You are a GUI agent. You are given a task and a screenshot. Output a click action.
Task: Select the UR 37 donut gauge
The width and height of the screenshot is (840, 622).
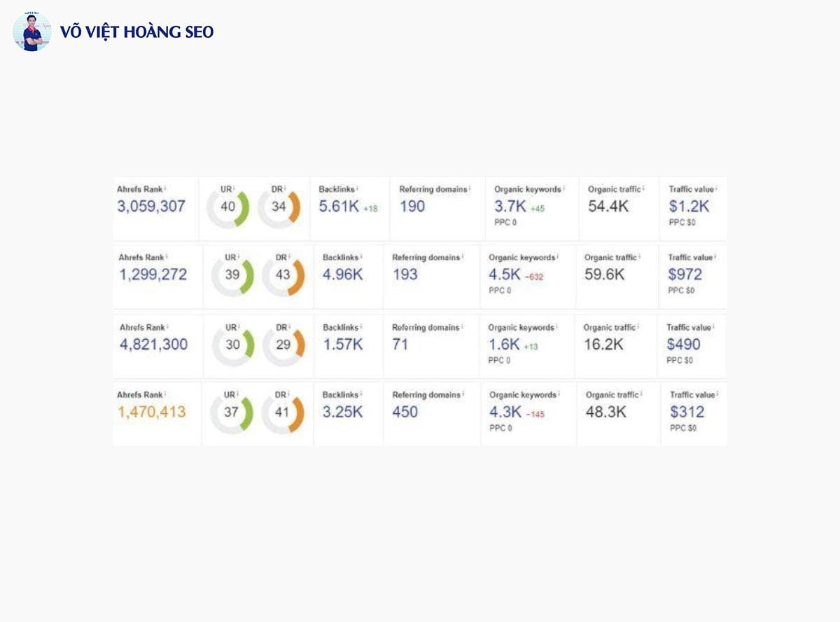tap(231, 412)
